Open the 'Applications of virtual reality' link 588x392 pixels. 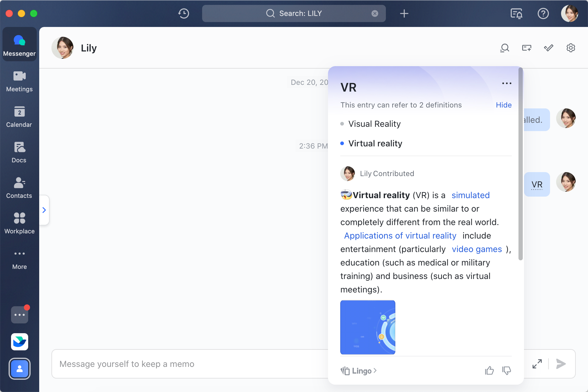pyautogui.click(x=400, y=236)
